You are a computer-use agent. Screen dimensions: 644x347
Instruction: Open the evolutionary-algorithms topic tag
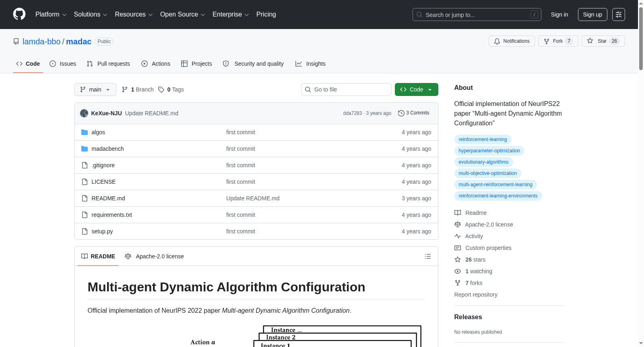pos(484,162)
